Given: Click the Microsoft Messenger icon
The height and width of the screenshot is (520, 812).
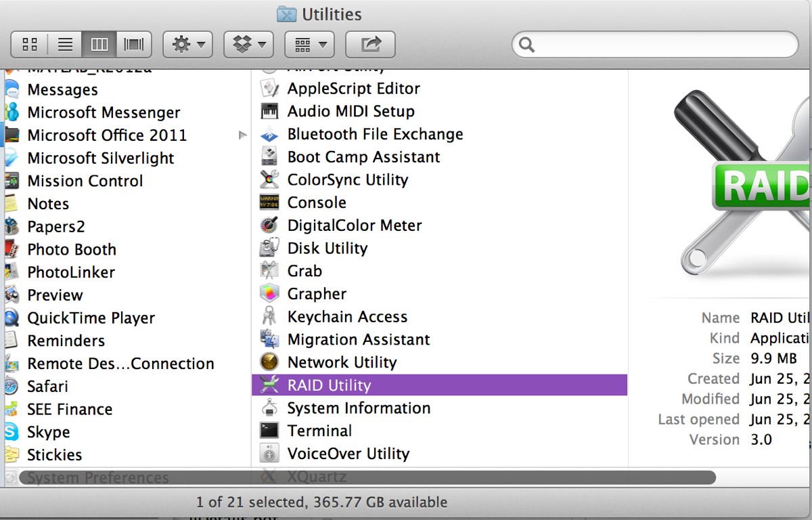Looking at the screenshot, I should coord(12,112).
